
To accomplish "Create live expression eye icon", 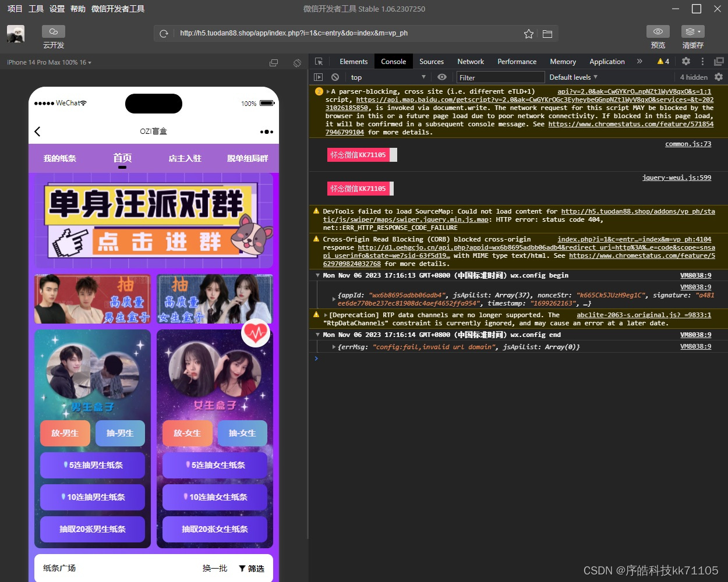I will click(x=442, y=77).
